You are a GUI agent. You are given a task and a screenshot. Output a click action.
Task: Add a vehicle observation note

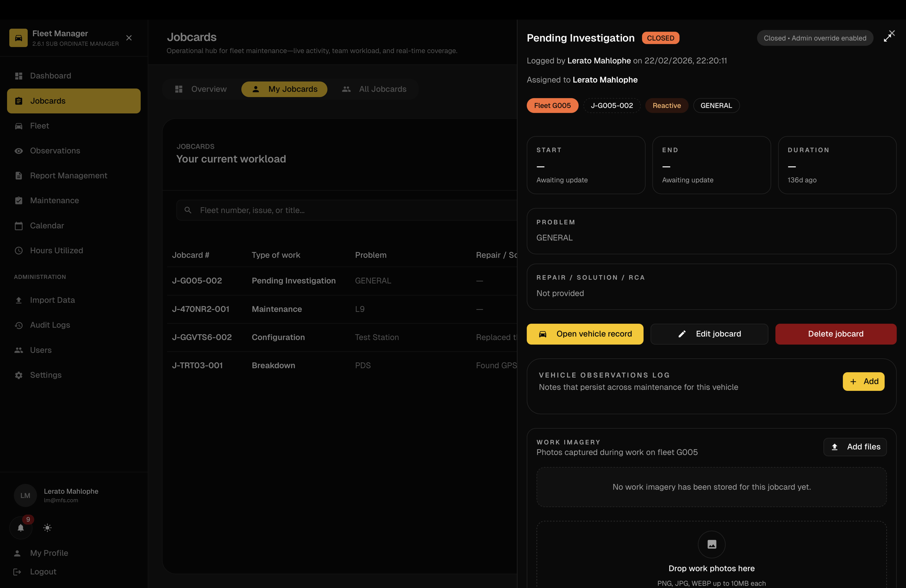click(863, 382)
